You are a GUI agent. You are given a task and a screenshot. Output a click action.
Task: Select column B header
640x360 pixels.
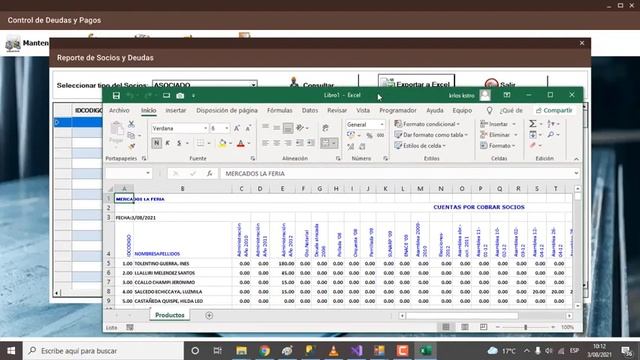(182, 189)
